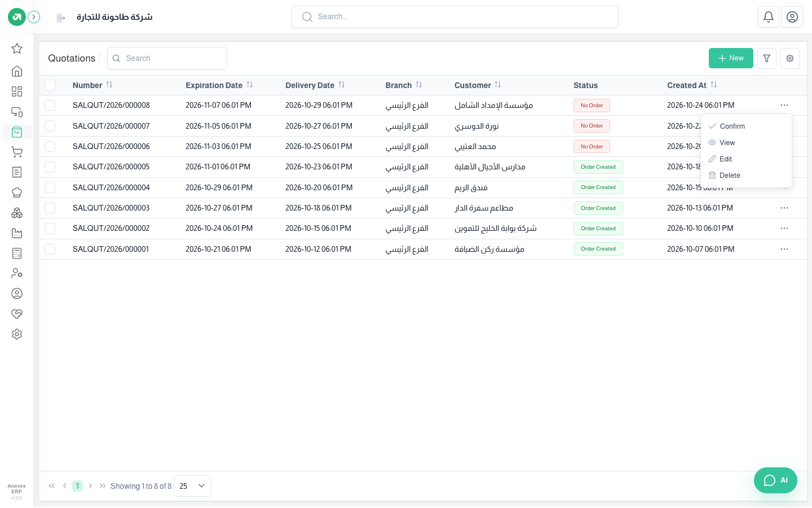Open the favorites star icon in sidebar
The image size is (812, 508).
point(17,49)
